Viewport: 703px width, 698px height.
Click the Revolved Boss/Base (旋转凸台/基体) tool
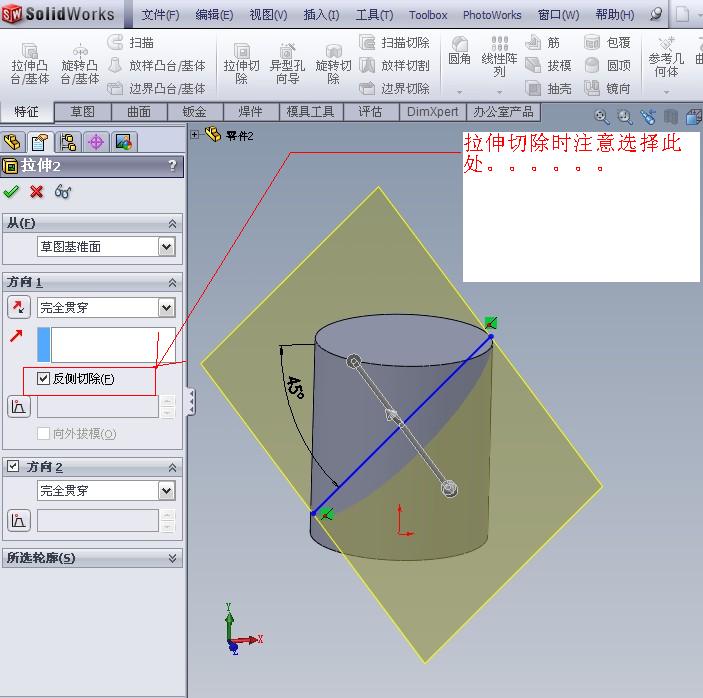click(x=80, y=64)
